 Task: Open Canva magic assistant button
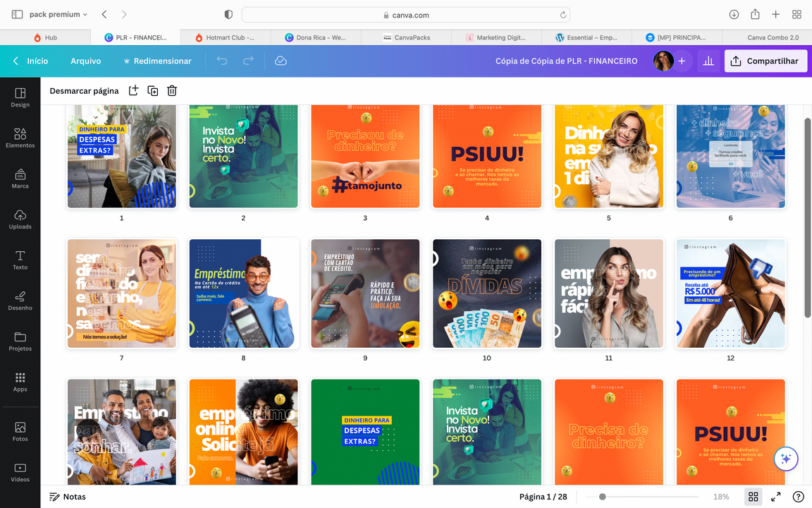click(x=786, y=459)
